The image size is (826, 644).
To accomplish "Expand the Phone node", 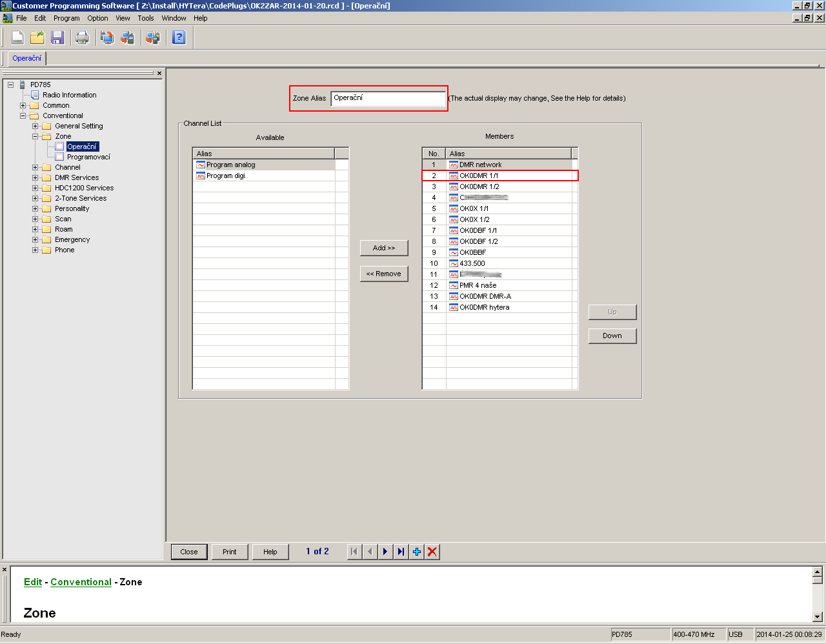I will 35,250.
